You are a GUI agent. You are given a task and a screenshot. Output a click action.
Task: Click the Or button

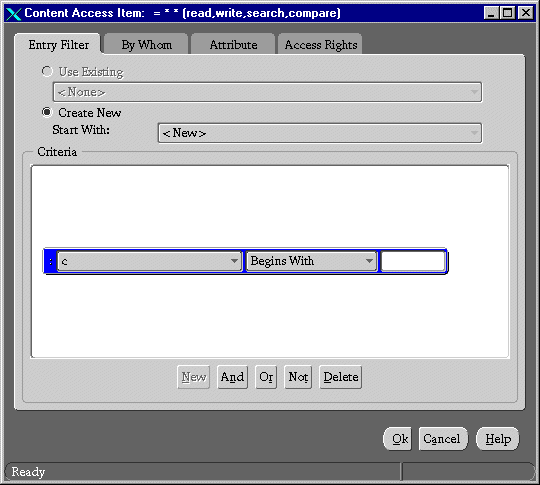pyautogui.click(x=266, y=377)
